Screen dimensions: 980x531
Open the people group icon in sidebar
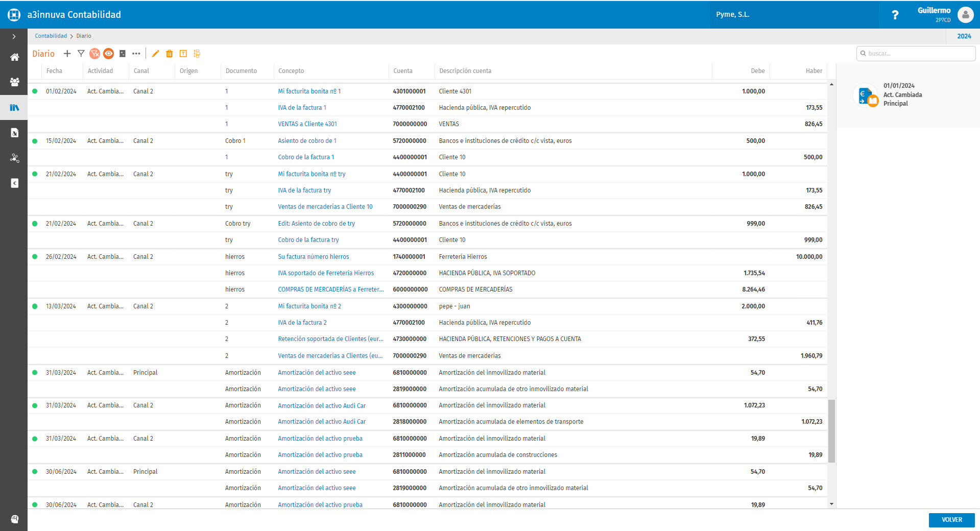[14, 82]
